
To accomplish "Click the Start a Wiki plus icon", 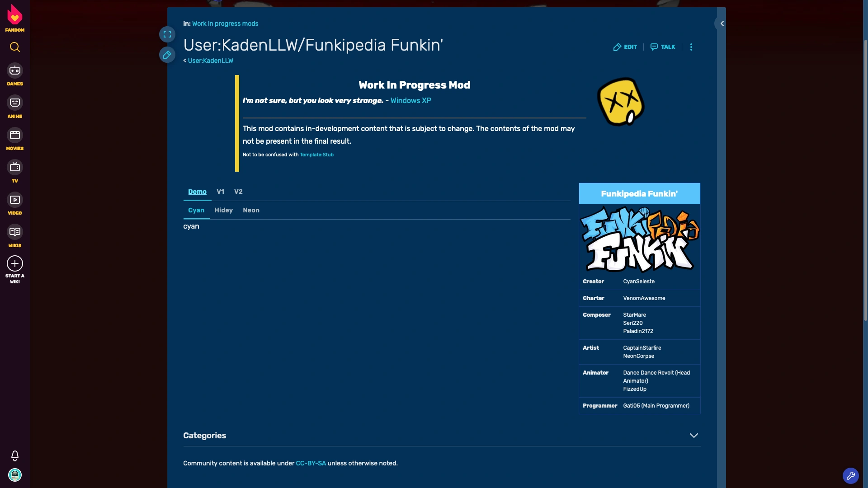I will point(15,263).
